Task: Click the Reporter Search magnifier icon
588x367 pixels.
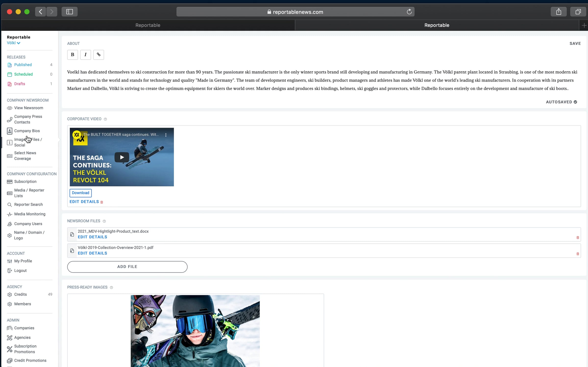Action: point(10,205)
